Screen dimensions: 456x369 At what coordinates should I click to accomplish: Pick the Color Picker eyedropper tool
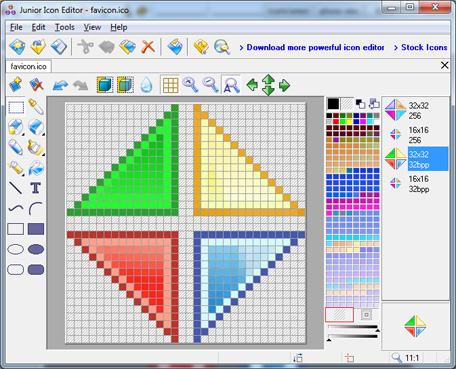click(36, 107)
